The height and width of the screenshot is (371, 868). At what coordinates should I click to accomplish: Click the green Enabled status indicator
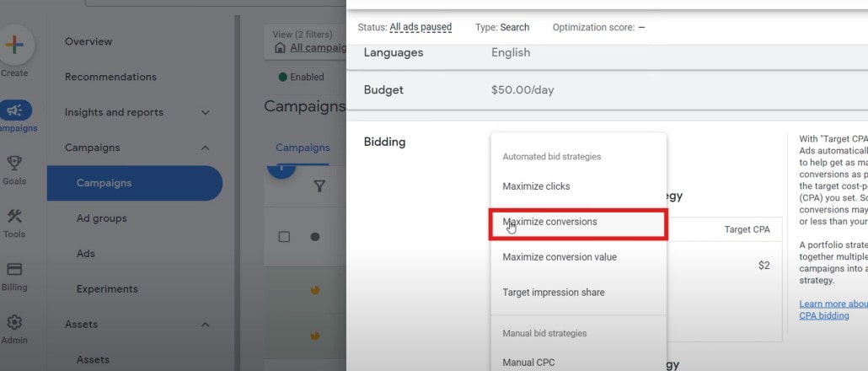(283, 77)
